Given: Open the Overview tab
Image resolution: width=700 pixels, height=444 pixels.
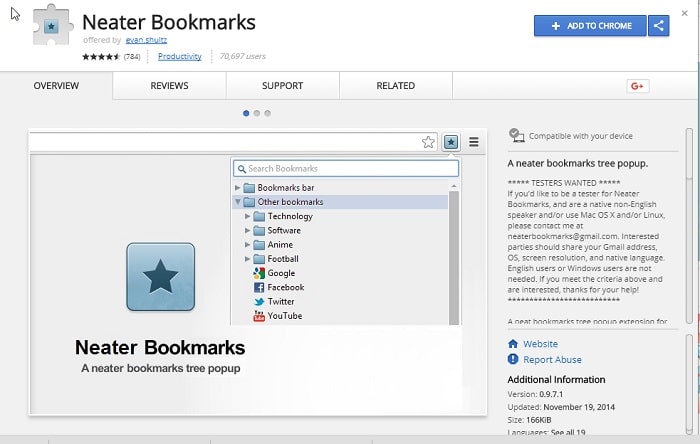Looking at the screenshot, I should (56, 86).
